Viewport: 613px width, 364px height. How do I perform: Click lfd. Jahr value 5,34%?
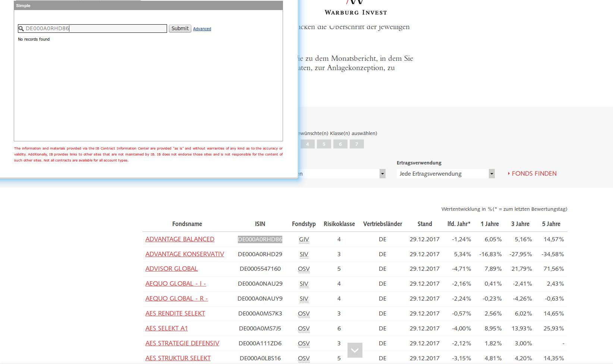[462, 254]
